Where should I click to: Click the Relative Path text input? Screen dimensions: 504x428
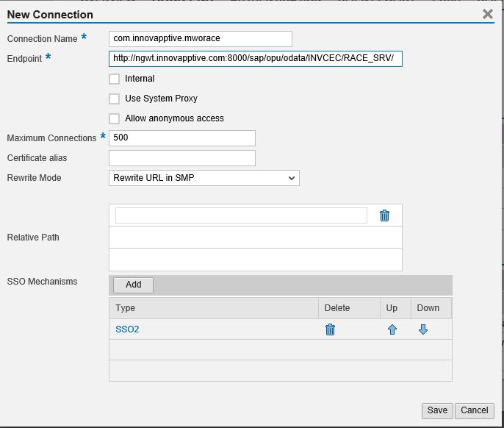tap(241, 215)
